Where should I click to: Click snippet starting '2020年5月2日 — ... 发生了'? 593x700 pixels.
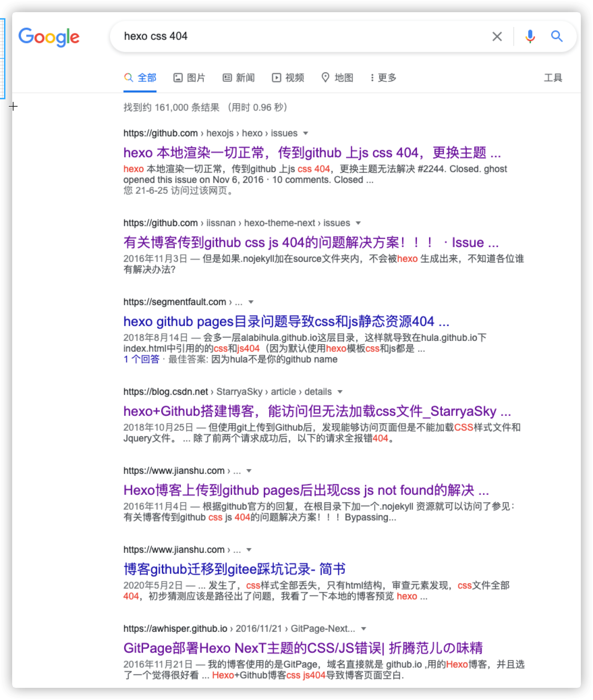316,591
